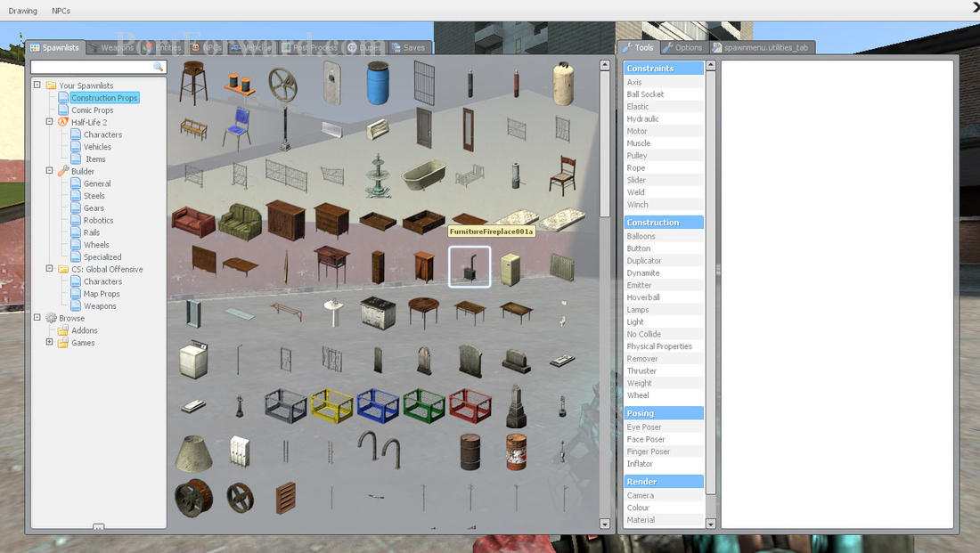Image resolution: width=980 pixels, height=553 pixels.
Task: Open the Construction Props spawnlist
Action: point(103,97)
